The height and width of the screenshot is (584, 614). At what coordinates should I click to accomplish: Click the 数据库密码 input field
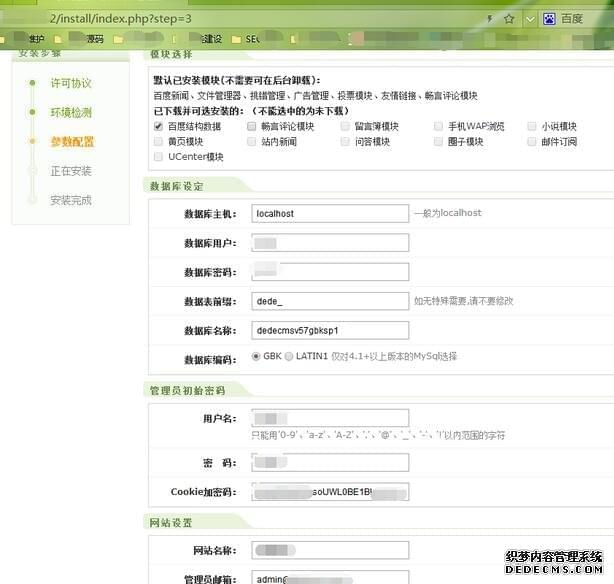point(330,272)
